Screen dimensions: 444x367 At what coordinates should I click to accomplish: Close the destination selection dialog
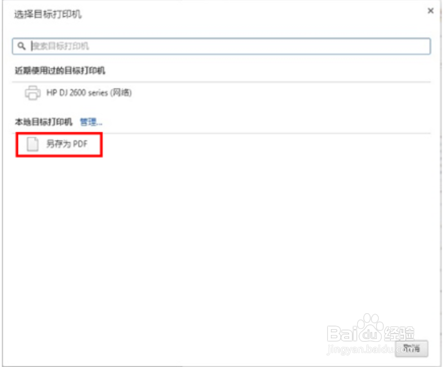(x=431, y=11)
